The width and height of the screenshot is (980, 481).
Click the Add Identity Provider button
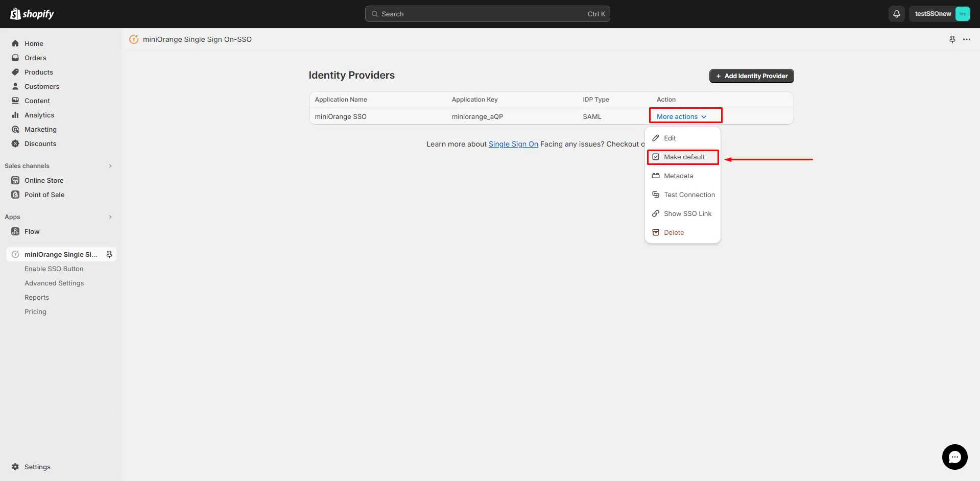pyautogui.click(x=751, y=76)
